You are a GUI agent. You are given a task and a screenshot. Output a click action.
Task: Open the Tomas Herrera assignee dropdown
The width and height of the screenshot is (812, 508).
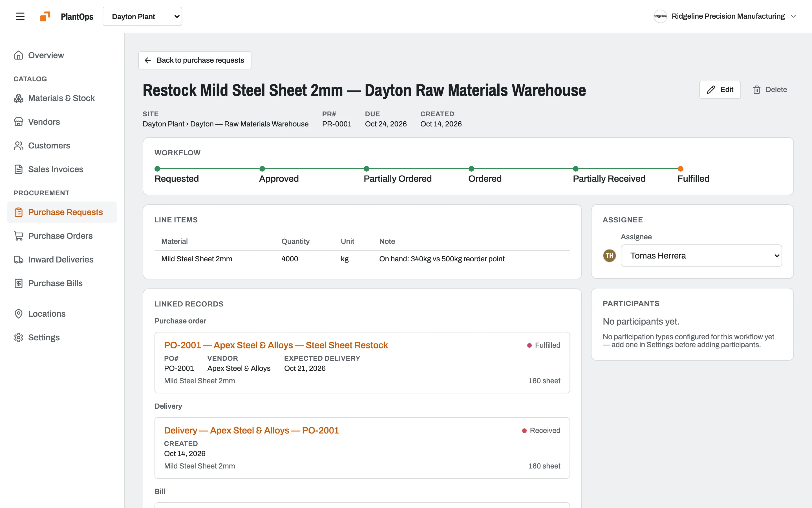tap(701, 256)
